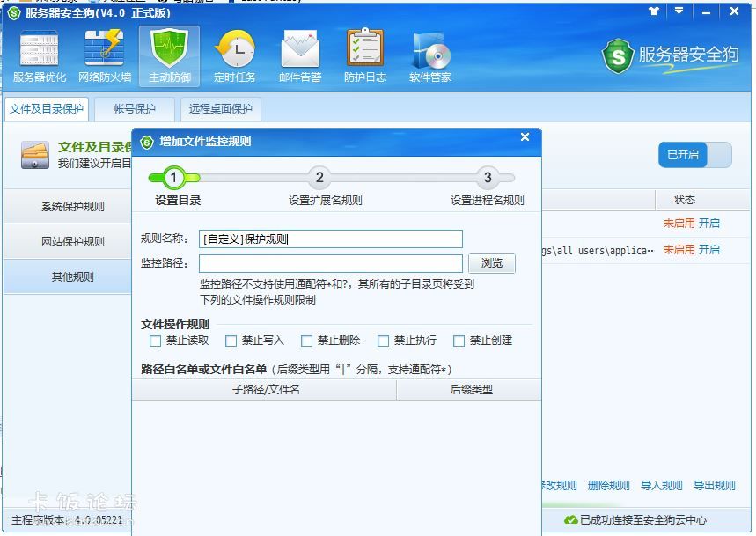Launch the 软件管家 module

tap(429, 55)
